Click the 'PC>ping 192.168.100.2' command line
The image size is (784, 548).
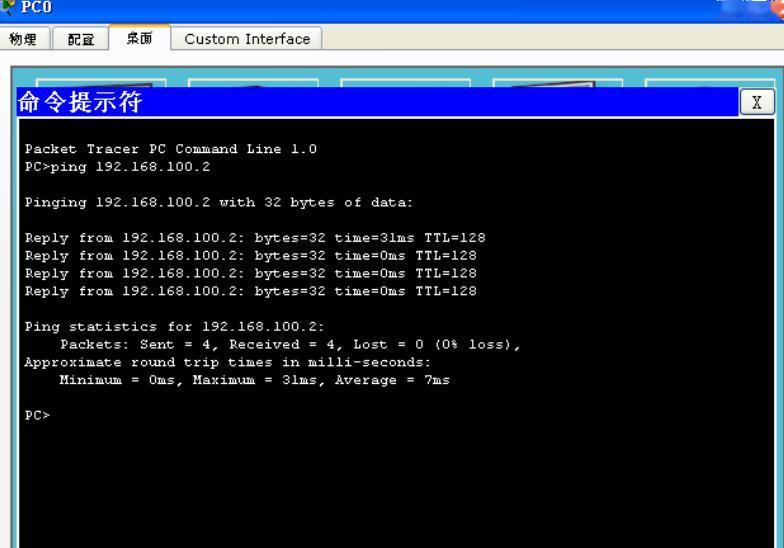pyautogui.click(x=118, y=166)
